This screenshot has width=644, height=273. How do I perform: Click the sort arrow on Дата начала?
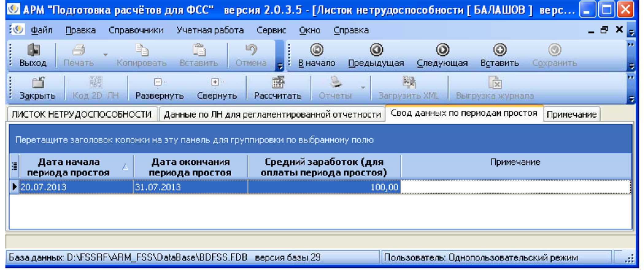[125, 167]
